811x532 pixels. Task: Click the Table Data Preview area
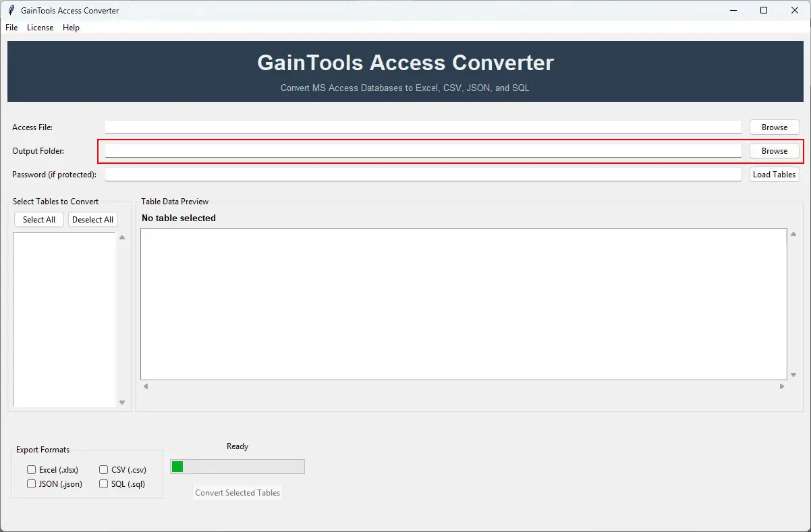tap(464, 304)
